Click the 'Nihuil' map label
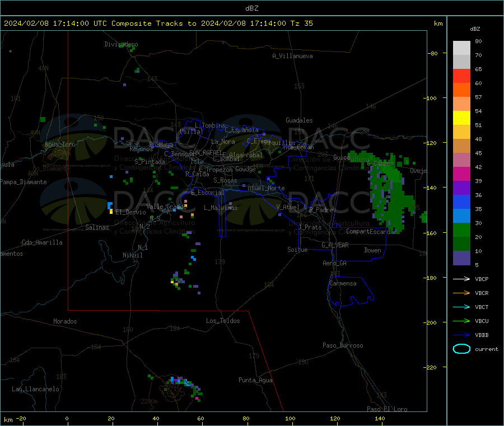This screenshot has width=504, height=426. [132, 255]
